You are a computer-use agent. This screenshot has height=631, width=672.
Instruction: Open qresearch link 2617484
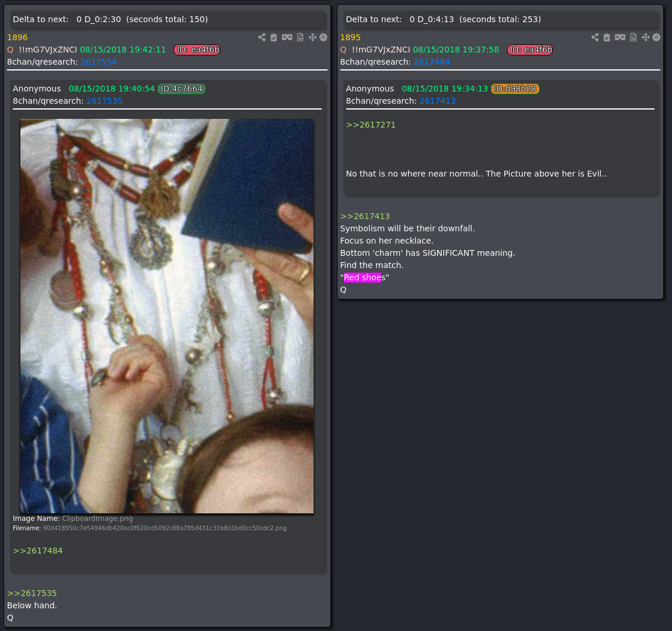coord(431,62)
